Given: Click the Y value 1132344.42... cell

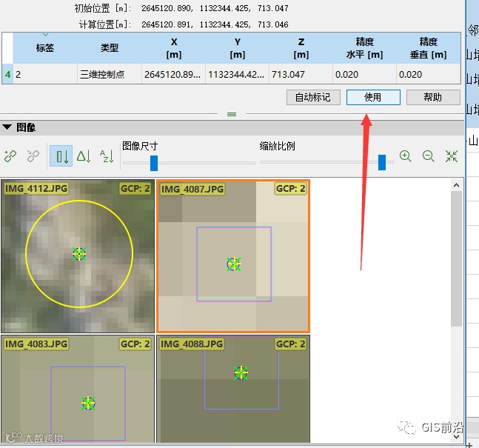Looking at the screenshot, I should click(x=238, y=74).
